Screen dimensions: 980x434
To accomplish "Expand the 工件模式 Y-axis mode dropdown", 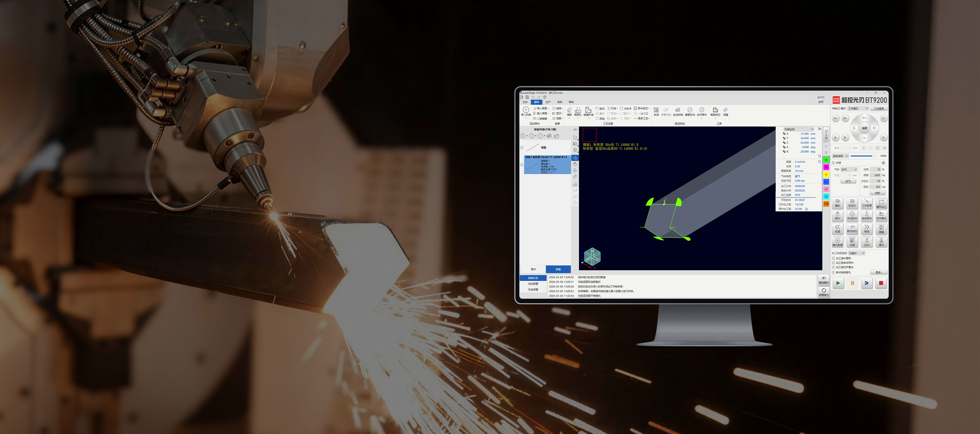I will [x=858, y=108].
